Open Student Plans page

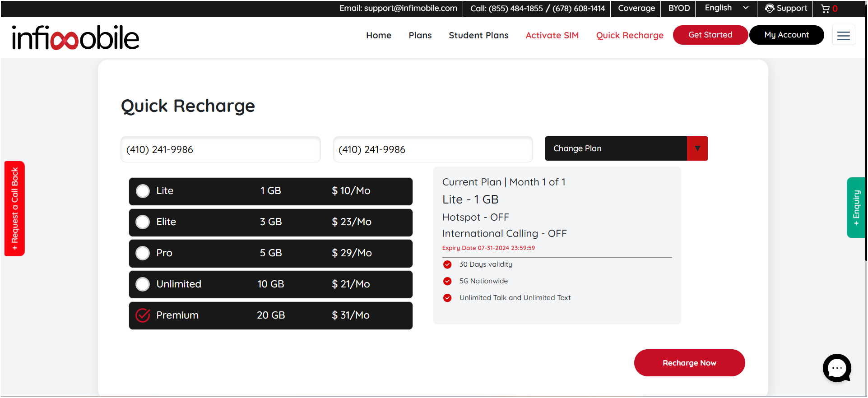pyautogui.click(x=478, y=35)
